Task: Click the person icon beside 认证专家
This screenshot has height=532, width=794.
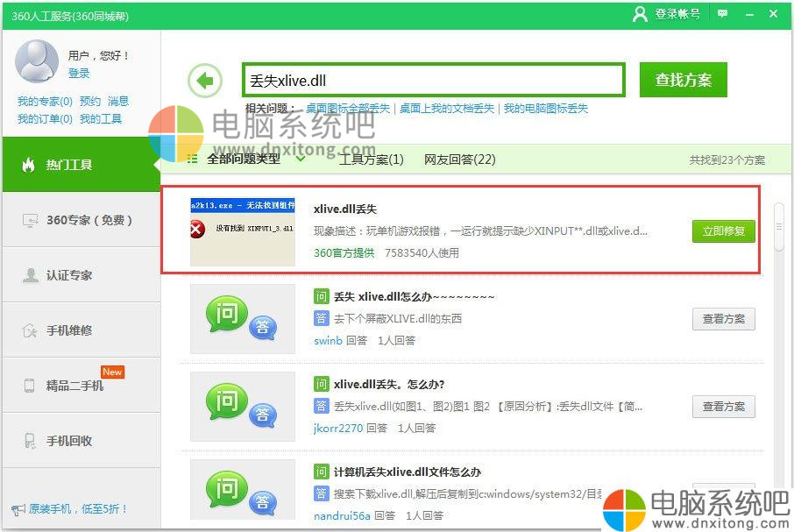Action: pyautogui.click(x=31, y=275)
